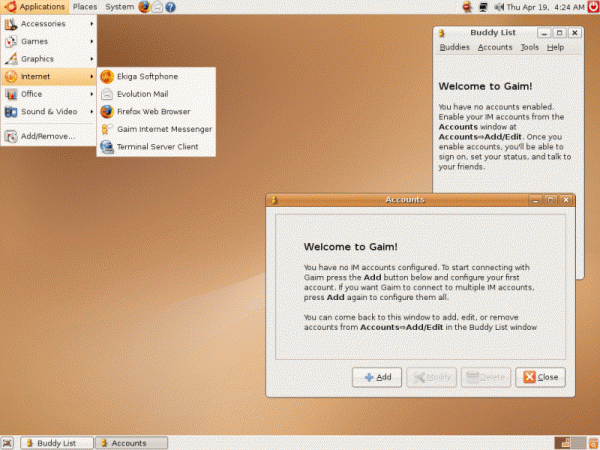Click the Firefox launcher in top panel
The width and height of the screenshot is (600, 450).
(144, 7)
